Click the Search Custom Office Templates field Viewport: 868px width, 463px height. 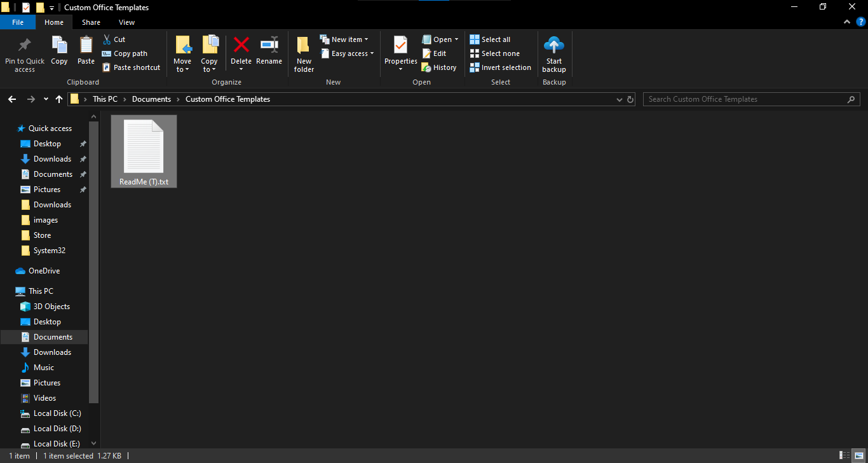pyautogui.click(x=752, y=99)
